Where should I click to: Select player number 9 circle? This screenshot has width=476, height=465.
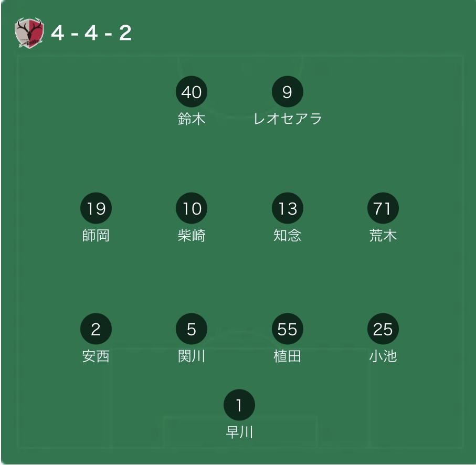tap(288, 91)
